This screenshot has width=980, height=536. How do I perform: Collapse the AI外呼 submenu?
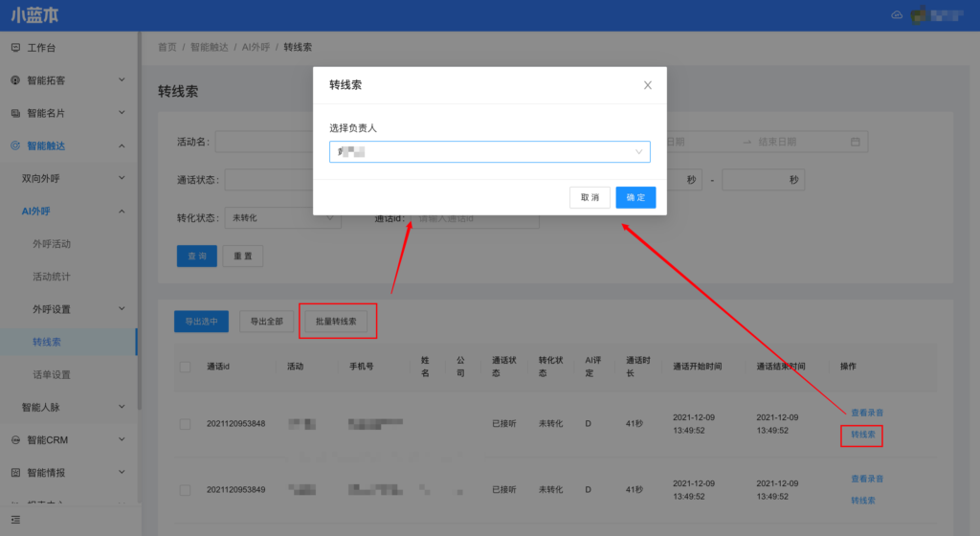point(122,212)
